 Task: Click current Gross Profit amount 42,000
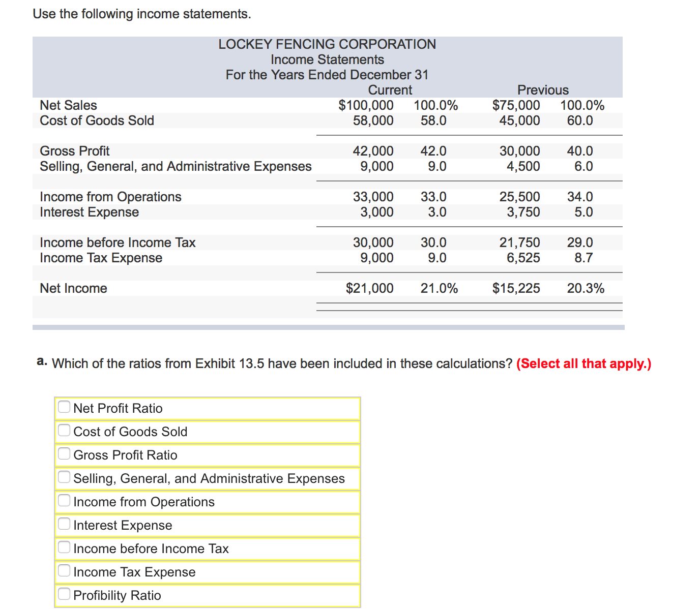pyautogui.click(x=373, y=151)
